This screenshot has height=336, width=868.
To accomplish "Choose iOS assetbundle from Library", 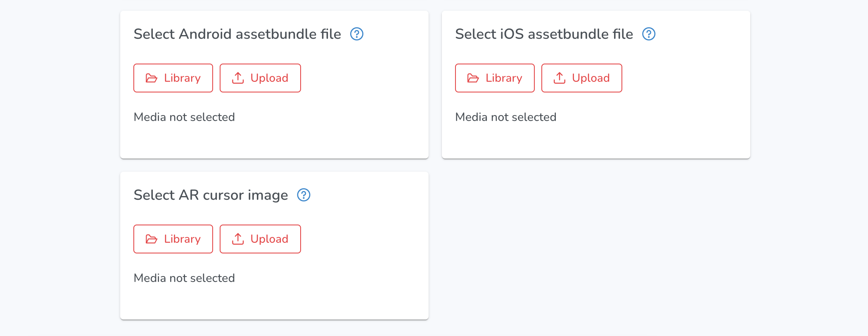I will pos(495,78).
